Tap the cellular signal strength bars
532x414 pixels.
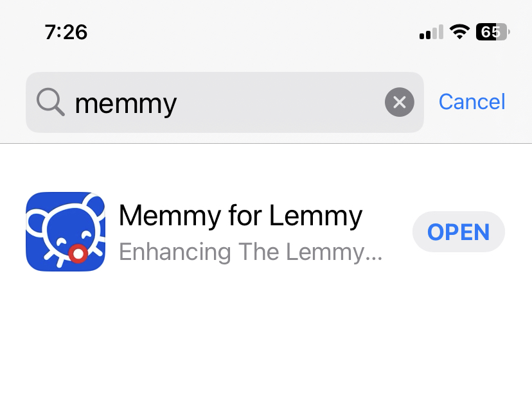click(431, 32)
